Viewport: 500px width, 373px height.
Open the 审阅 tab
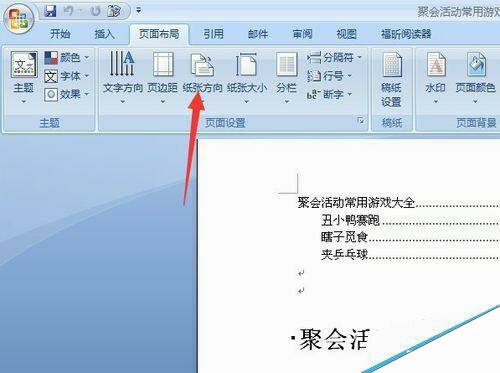(x=302, y=34)
